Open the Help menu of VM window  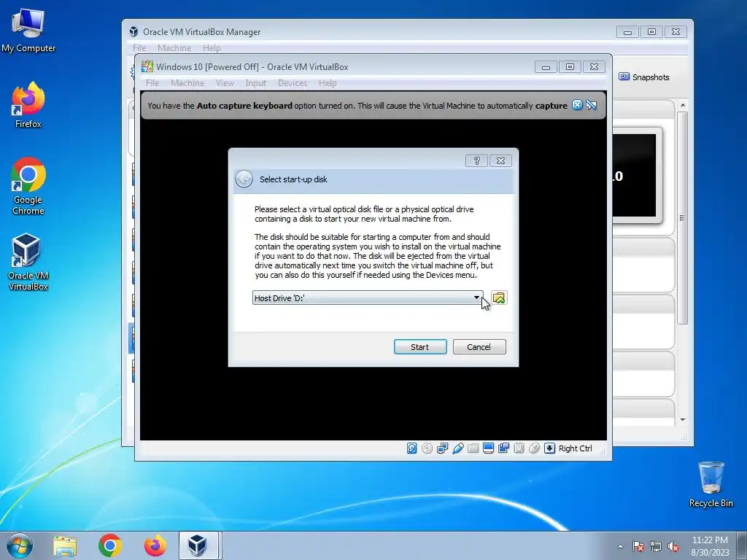(x=328, y=83)
